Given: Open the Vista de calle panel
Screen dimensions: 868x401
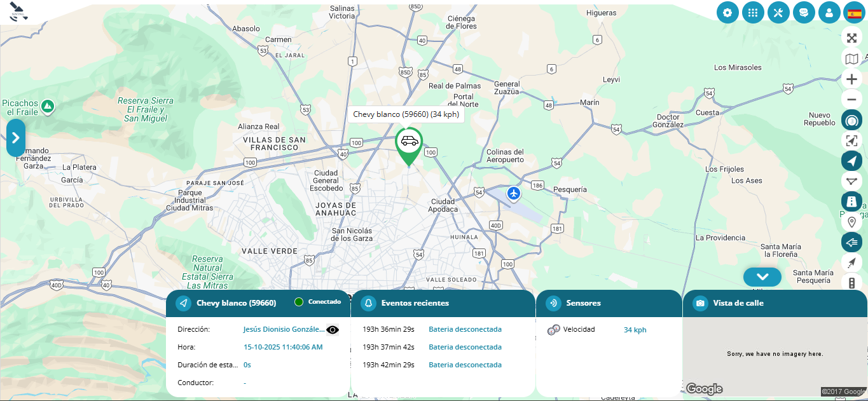Looking at the screenshot, I should tap(738, 303).
